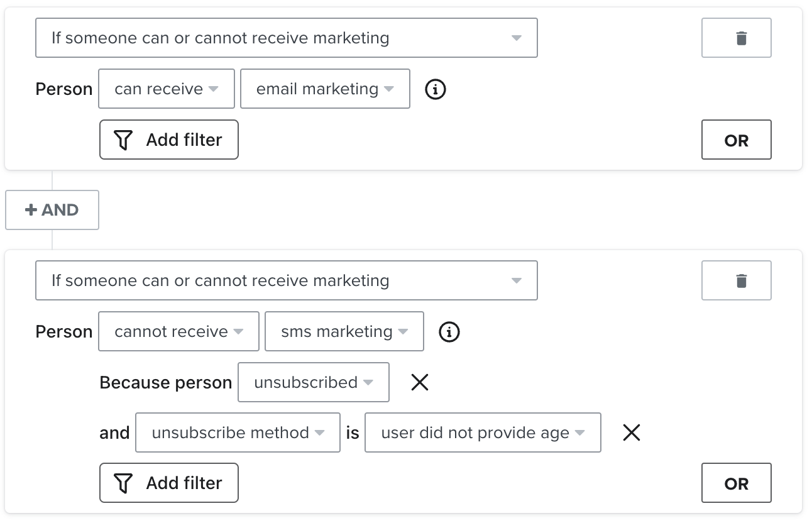Image resolution: width=812 pixels, height=523 pixels.
Task: Open the 'unsubscribe method' dropdown
Action: tap(238, 432)
